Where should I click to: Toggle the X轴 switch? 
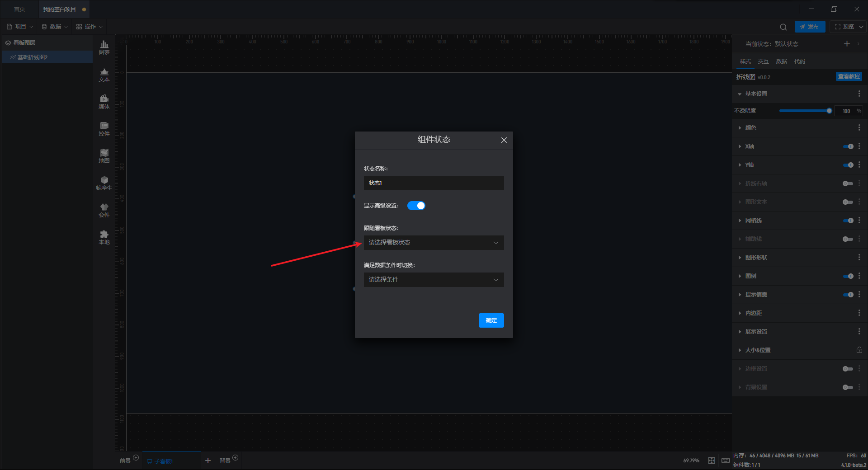coord(848,146)
